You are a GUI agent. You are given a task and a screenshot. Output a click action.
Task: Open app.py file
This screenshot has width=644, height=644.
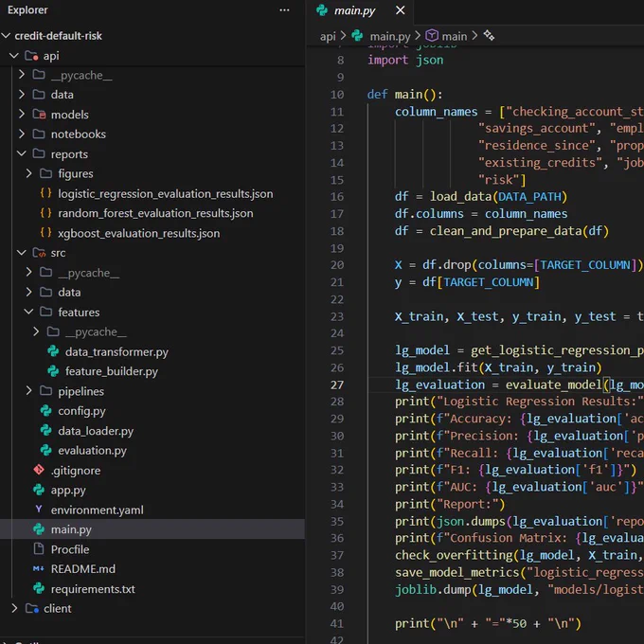click(68, 491)
